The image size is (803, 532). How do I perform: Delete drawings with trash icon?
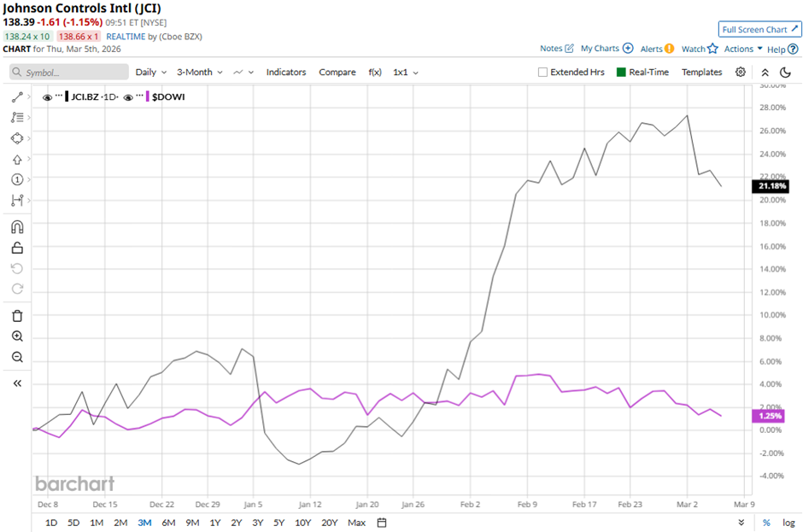coord(17,316)
